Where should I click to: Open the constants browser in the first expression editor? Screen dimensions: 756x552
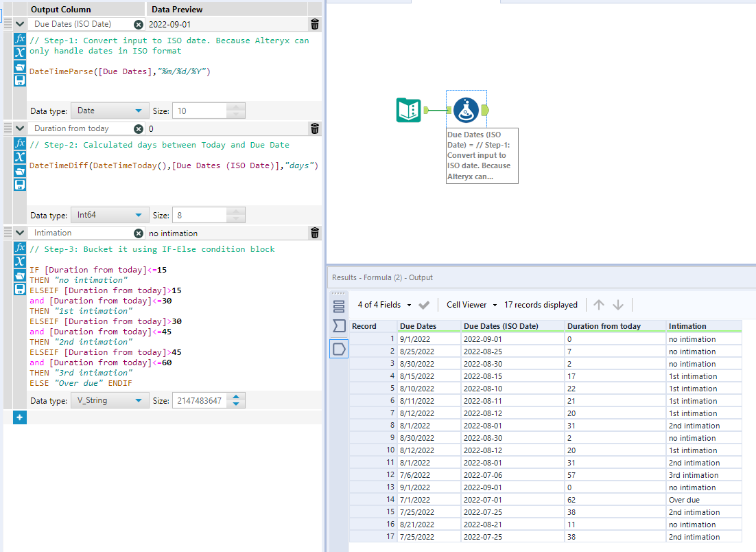click(x=19, y=67)
